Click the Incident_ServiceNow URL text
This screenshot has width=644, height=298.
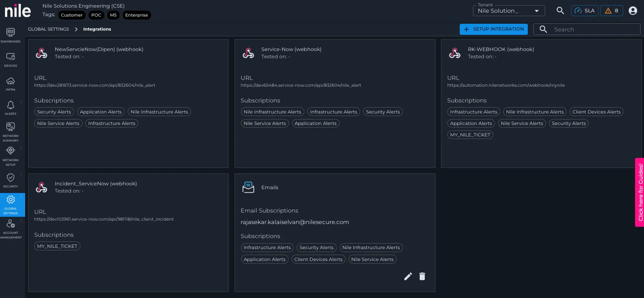pyautogui.click(x=104, y=219)
